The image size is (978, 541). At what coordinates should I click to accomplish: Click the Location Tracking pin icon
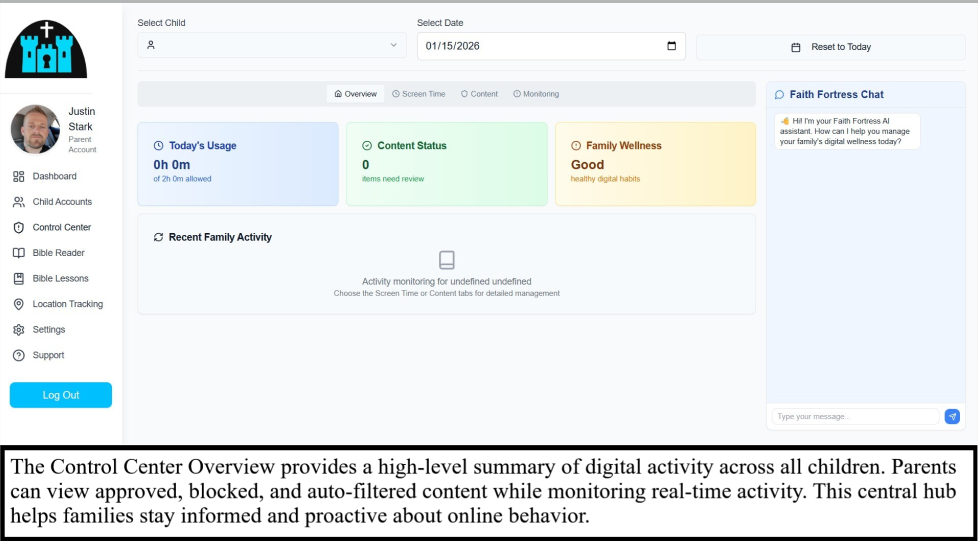pos(19,304)
